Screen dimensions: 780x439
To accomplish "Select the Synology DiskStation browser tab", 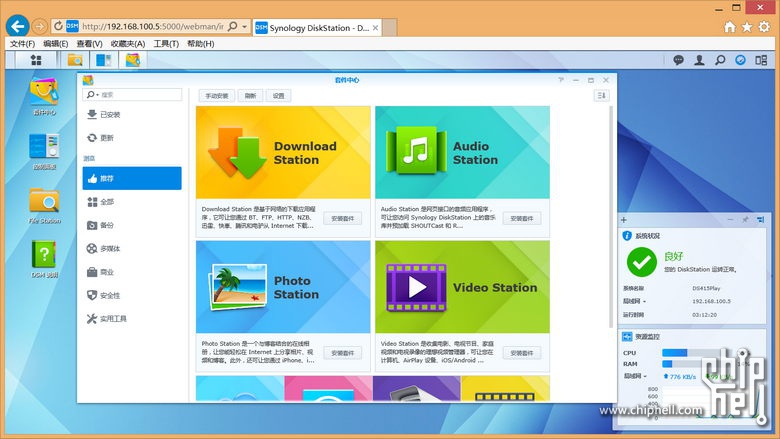I will pos(318,28).
